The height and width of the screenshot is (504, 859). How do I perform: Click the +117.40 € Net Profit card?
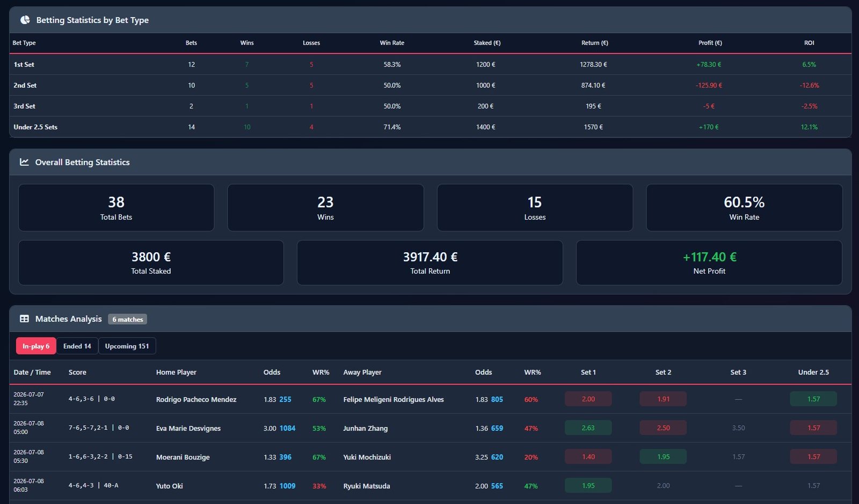pos(709,262)
